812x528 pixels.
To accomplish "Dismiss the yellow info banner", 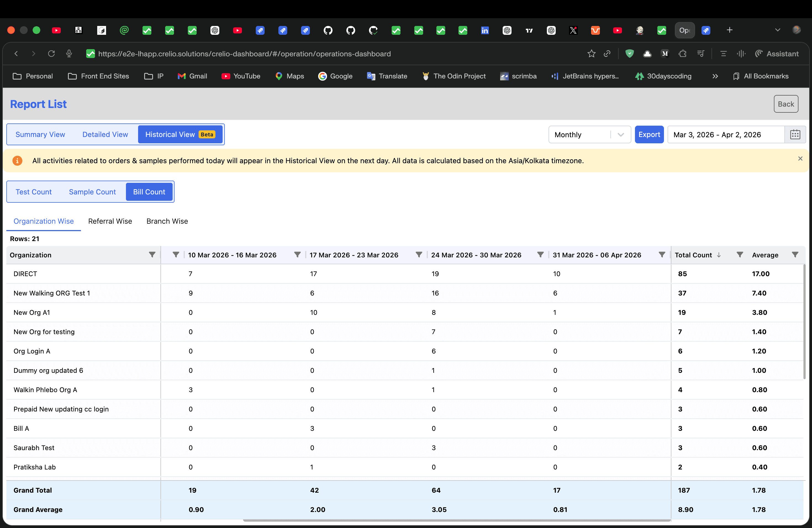I will coord(800,159).
